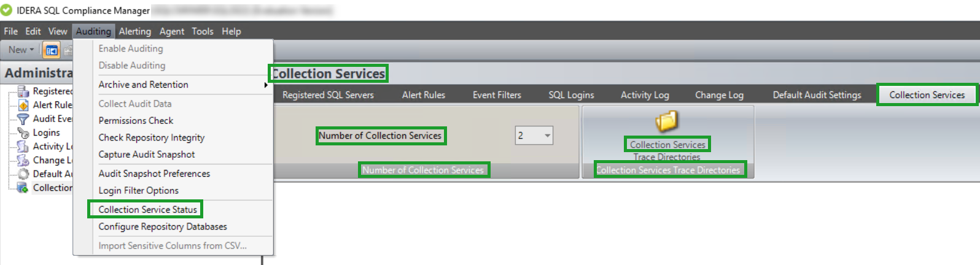
Task: Click the Default Audit Settings gear icon
Action: (23, 174)
